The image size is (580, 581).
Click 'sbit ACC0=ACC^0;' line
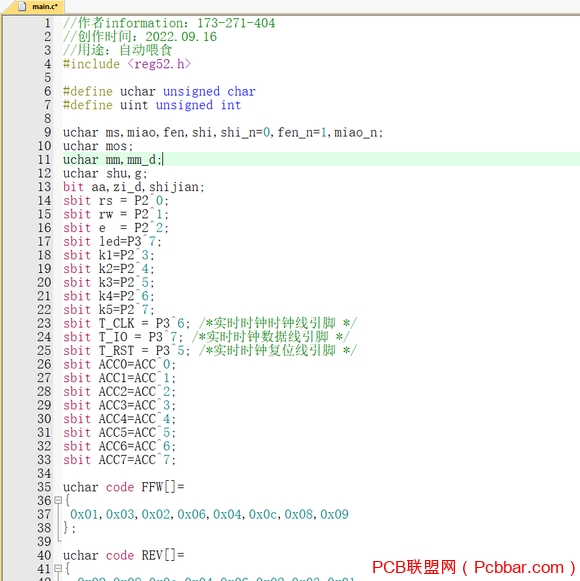[x=119, y=365]
